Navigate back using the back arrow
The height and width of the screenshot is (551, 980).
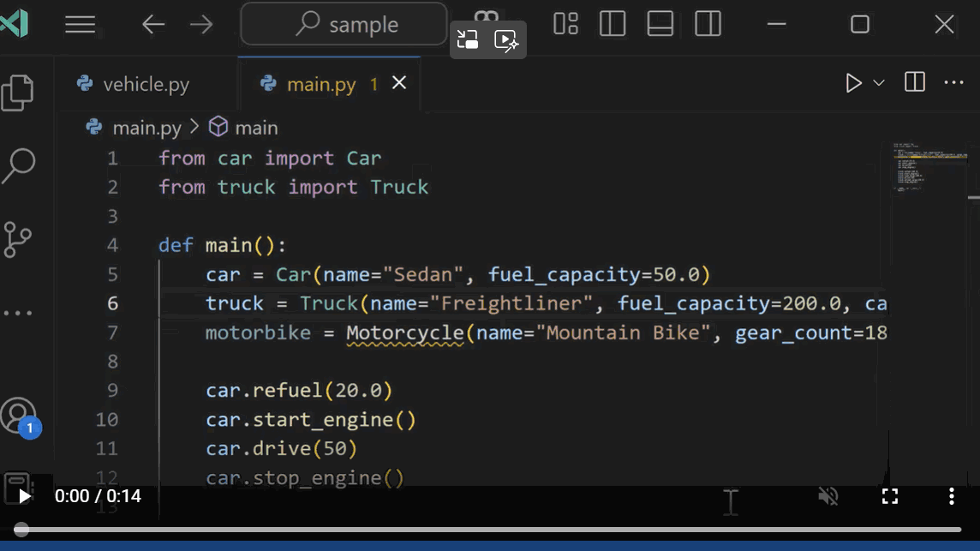153,24
